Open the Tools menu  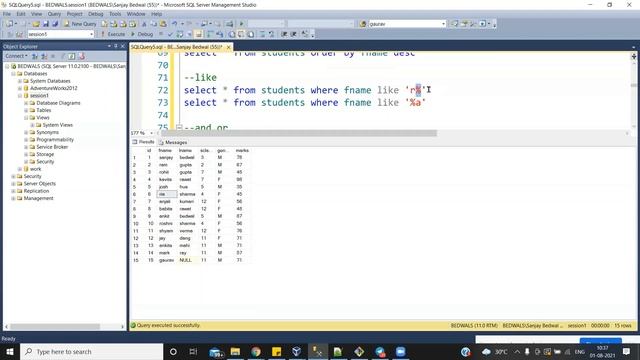115,14
